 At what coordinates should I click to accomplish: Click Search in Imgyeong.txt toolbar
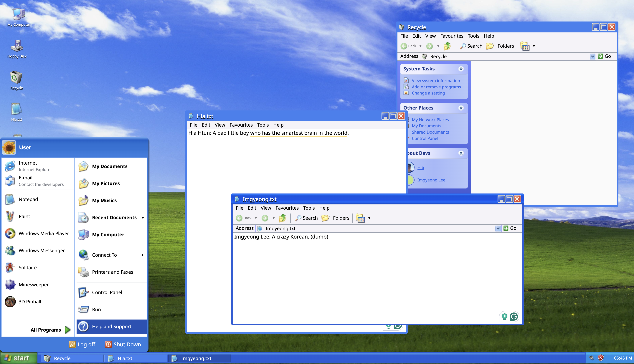(x=306, y=218)
